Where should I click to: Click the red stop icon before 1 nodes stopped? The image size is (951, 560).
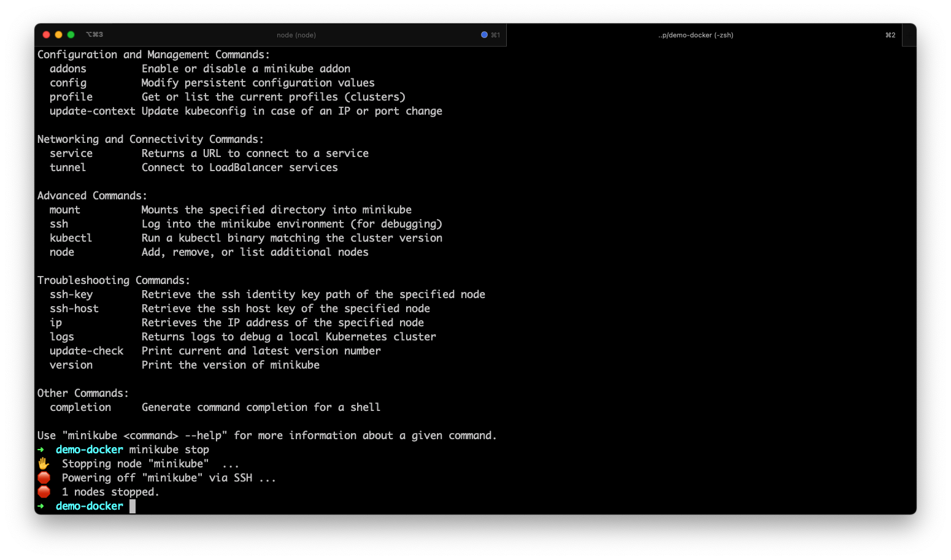pyautogui.click(x=44, y=492)
